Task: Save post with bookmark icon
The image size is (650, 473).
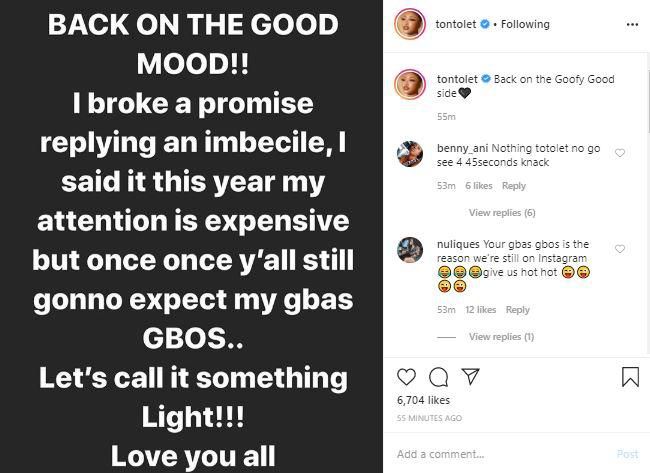Action: tap(629, 377)
